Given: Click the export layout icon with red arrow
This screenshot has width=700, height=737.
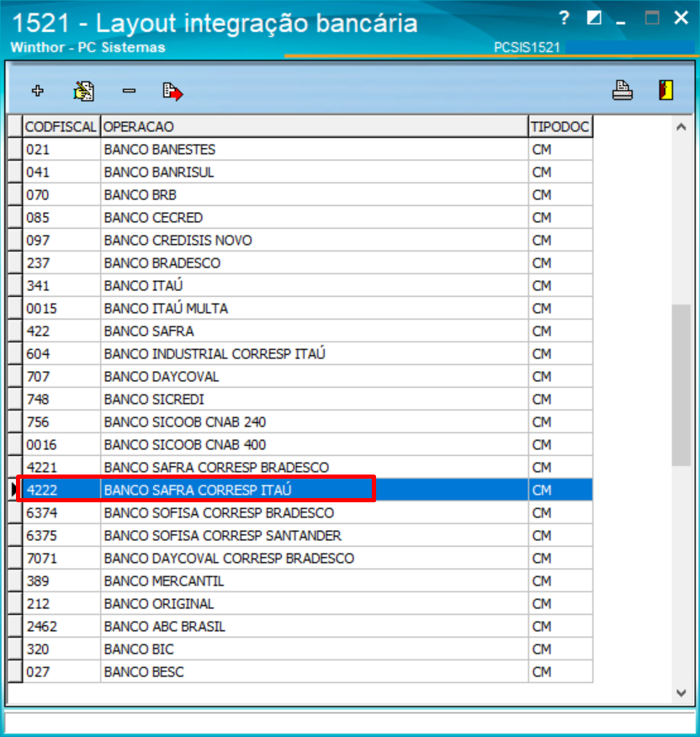Looking at the screenshot, I should (172, 91).
